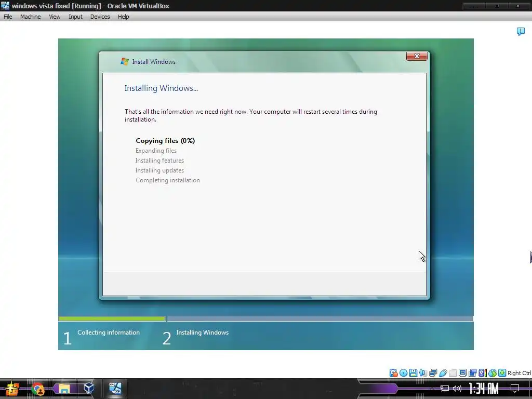Open the Devices menu
Screen dimensions: 532x399
coord(100,17)
